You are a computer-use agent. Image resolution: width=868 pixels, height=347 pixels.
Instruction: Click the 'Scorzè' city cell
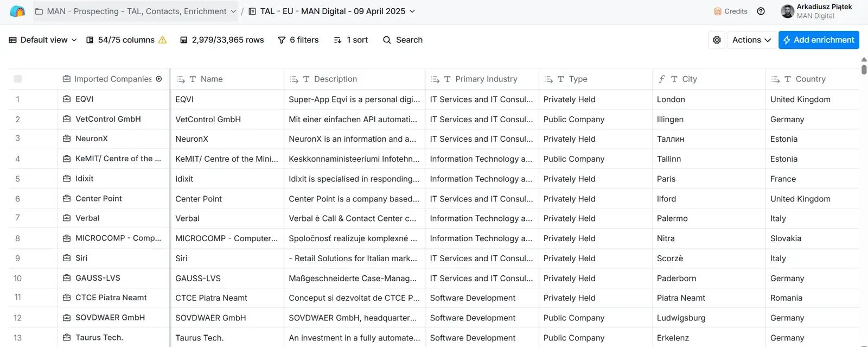(709, 258)
